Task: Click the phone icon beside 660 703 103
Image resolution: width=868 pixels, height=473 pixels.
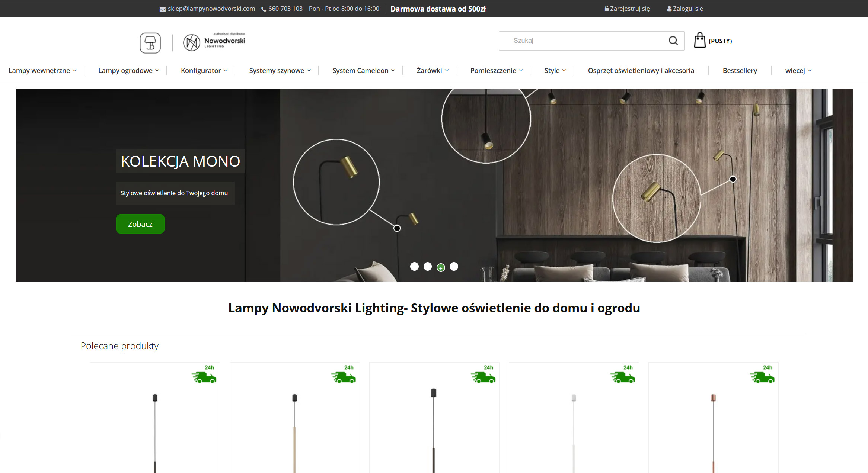Action: (x=263, y=9)
